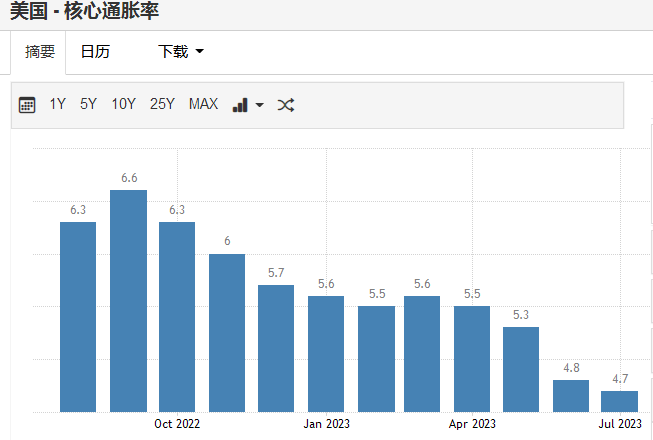The width and height of the screenshot is (653, 440).
Task: Choose the 10Y time range
Action: click(123, 104)
